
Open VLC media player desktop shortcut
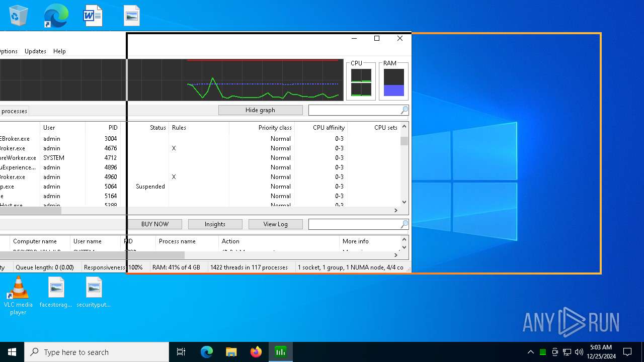(x=18, y=296)
